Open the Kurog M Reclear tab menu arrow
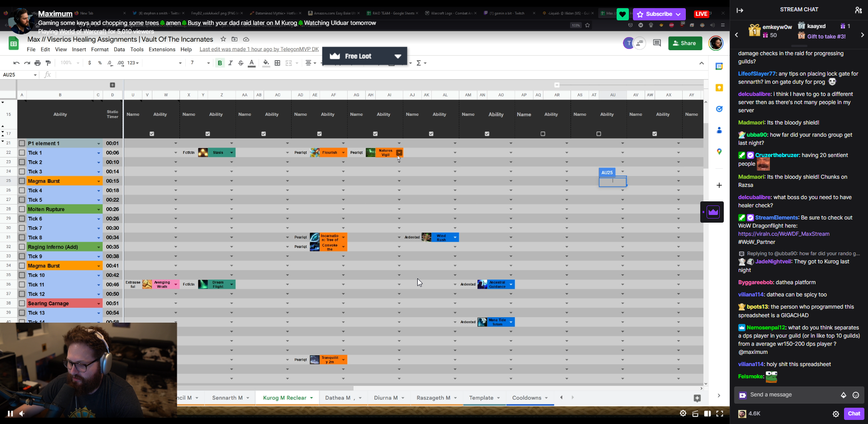Viewport: 868px width, 424px height. 311,398
